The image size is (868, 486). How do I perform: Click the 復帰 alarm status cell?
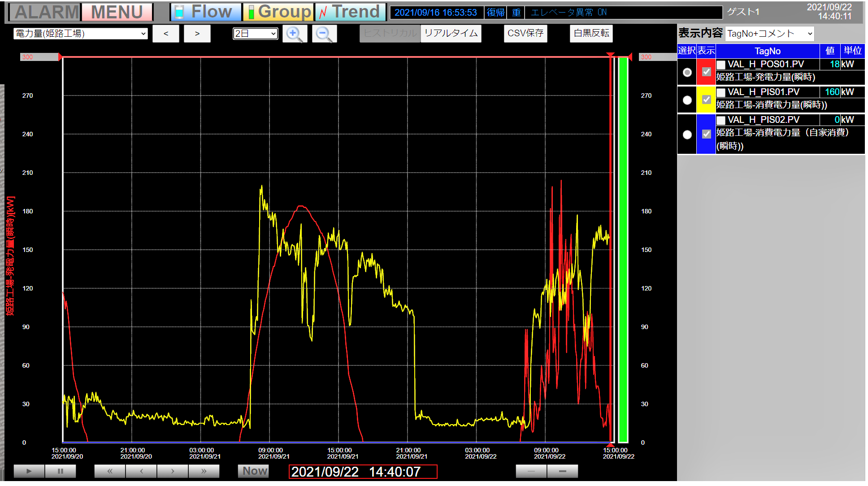[495, 13]
